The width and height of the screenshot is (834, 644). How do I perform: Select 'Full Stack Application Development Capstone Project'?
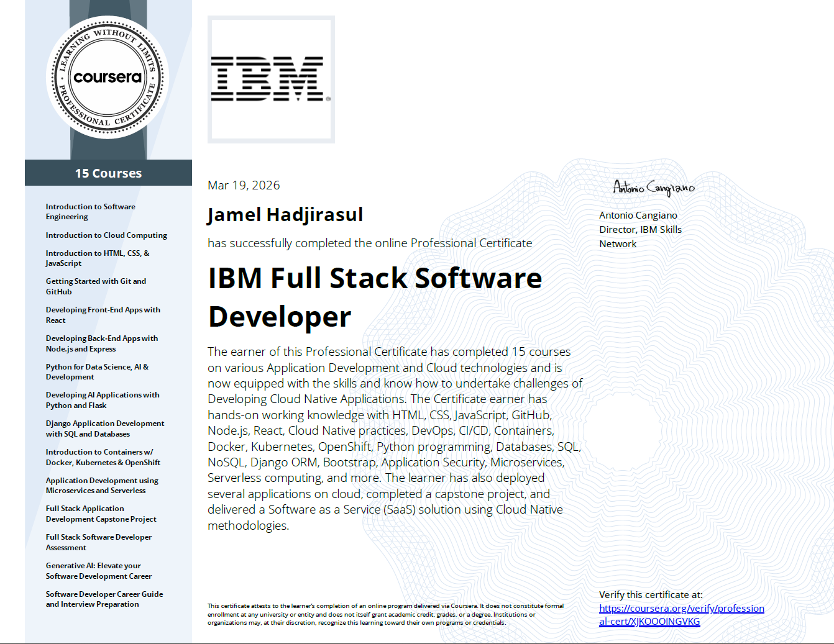coord(100,514)
